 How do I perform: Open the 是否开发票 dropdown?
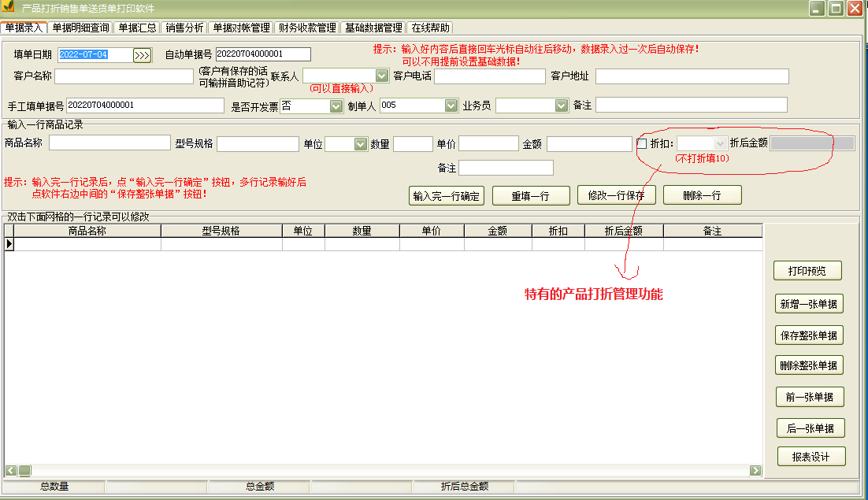tap(336, 106)
